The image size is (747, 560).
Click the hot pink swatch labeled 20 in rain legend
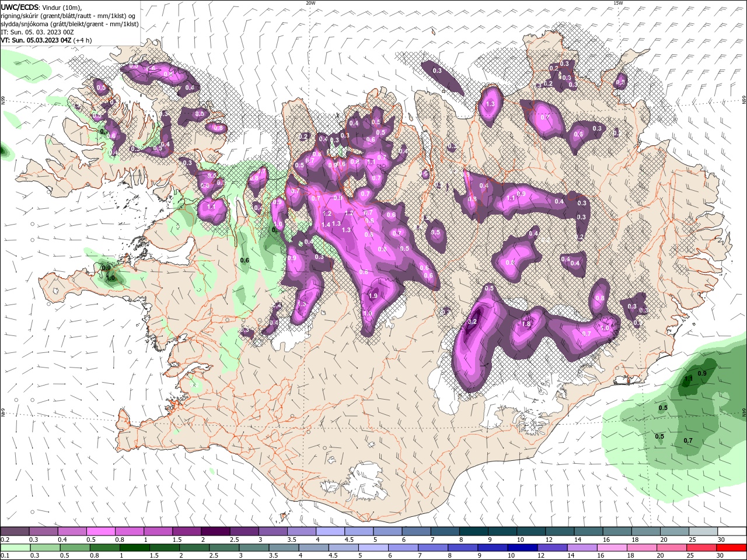coord(672,548)
